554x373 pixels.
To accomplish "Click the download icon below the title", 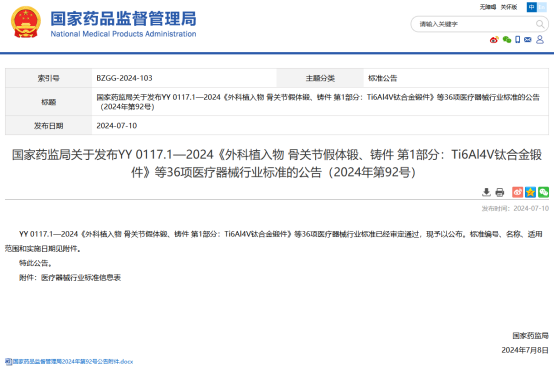I will (486, 192).
